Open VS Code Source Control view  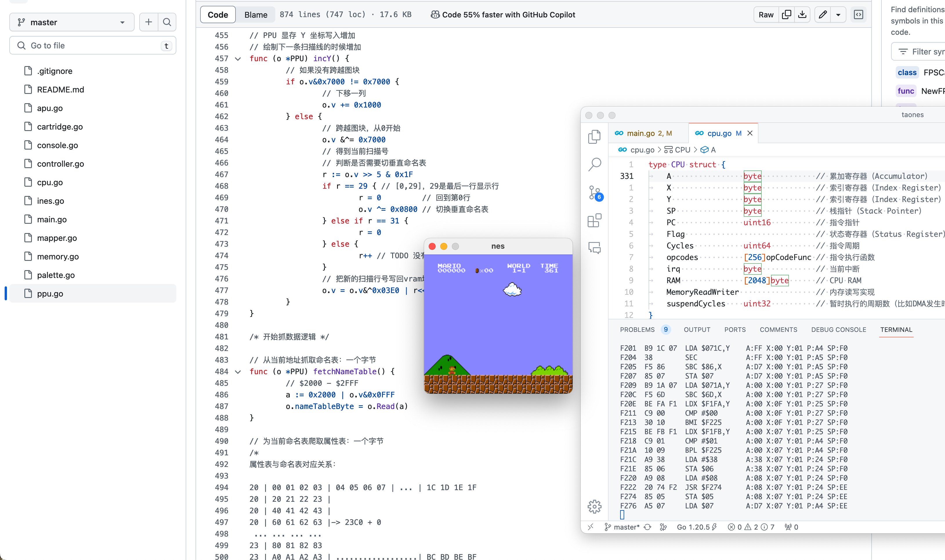point(595,192)
